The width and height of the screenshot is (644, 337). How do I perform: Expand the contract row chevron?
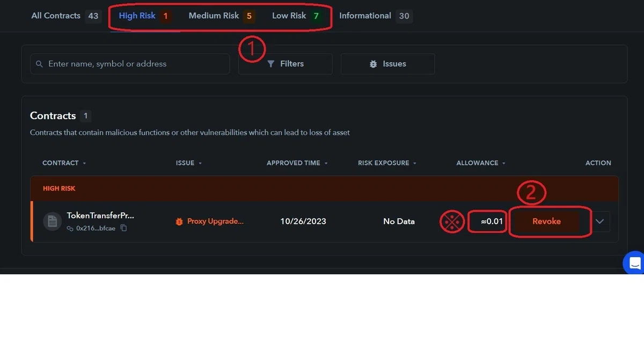(x=600, y=221)
